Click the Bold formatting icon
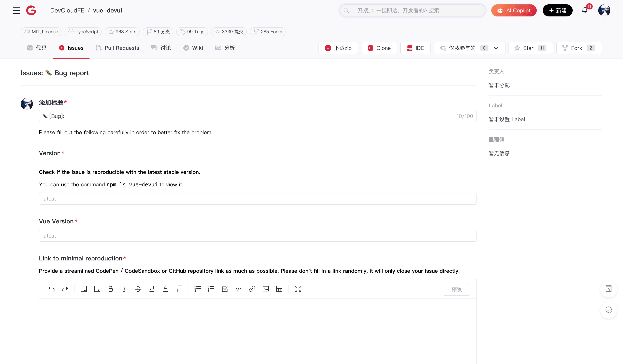Image resolution: width=623 pixels, height=364 pixels. coord(111,289)
